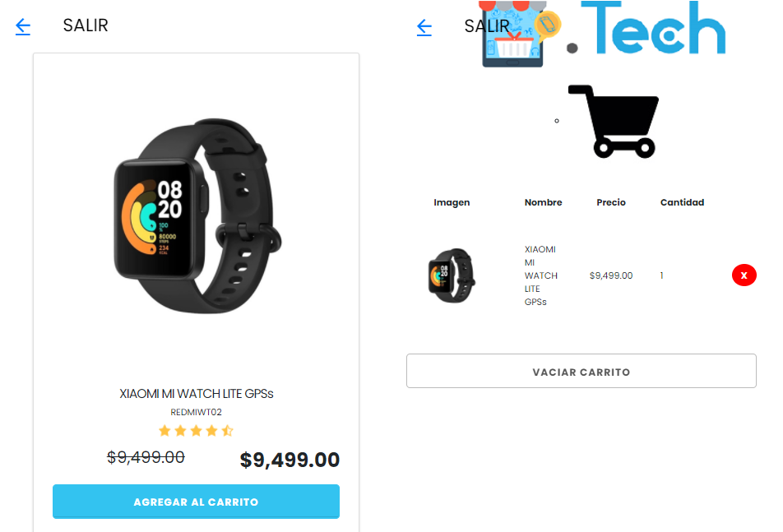Click the AGREGAR AL CARRITO button
This screenshot has height=532, width=783.
coord(196,502)
